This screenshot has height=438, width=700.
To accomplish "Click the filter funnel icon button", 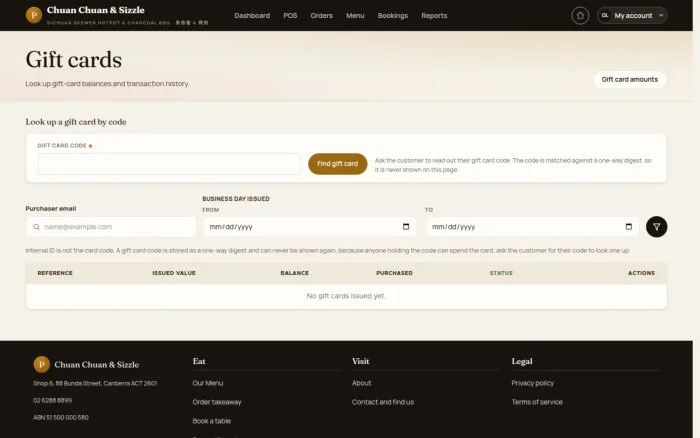I will (656, 227).
